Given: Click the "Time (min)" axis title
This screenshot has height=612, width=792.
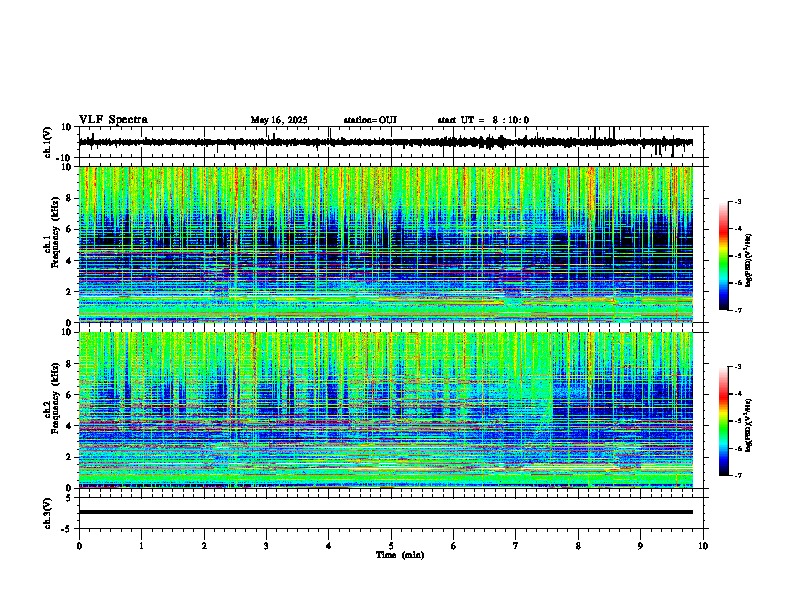Looking at the screenshot, I should [400, 555].
